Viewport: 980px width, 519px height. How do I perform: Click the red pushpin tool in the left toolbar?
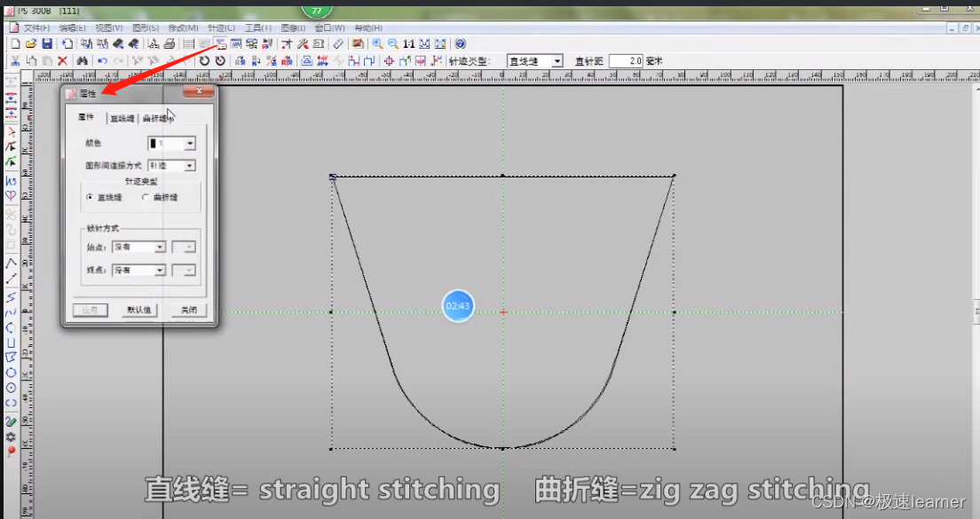(x=11, y=452)
